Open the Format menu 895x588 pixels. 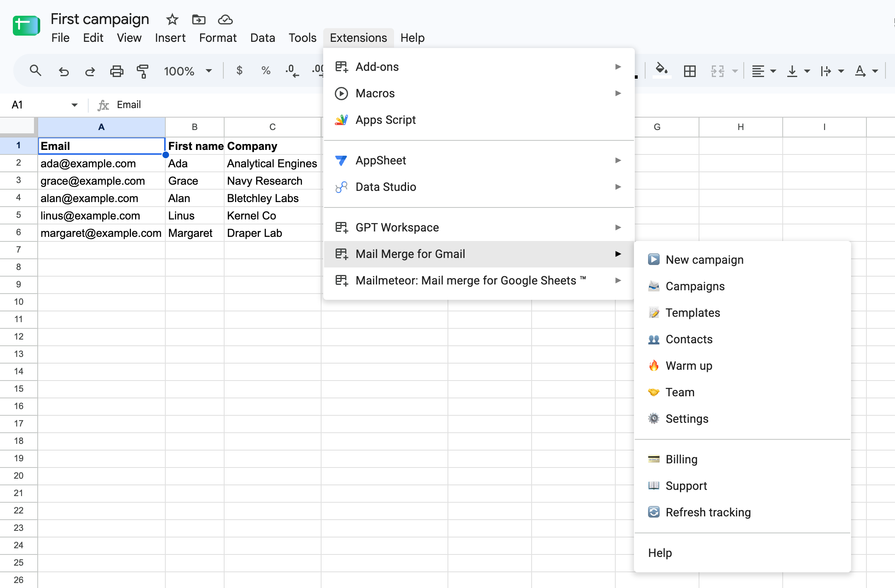point(218,38)
